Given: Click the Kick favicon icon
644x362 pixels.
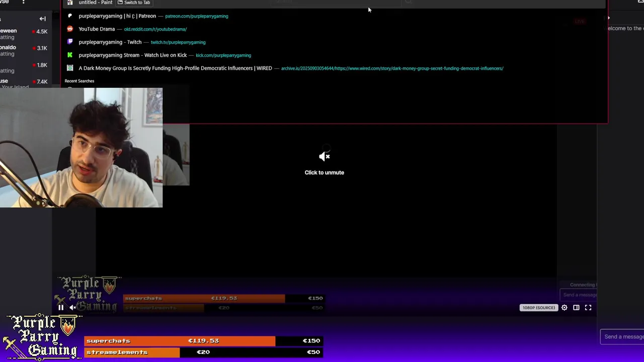Looking at the screenshot, I should click(x=70, y=55).
